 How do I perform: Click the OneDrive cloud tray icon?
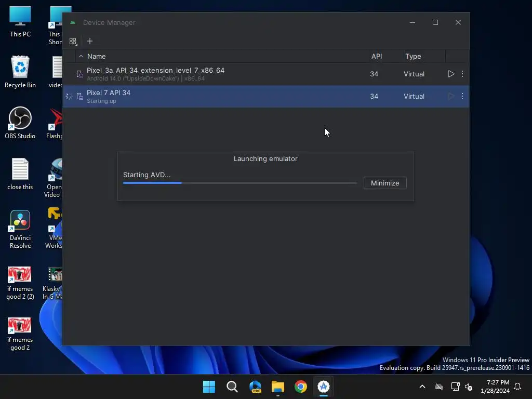coord(439,387)
